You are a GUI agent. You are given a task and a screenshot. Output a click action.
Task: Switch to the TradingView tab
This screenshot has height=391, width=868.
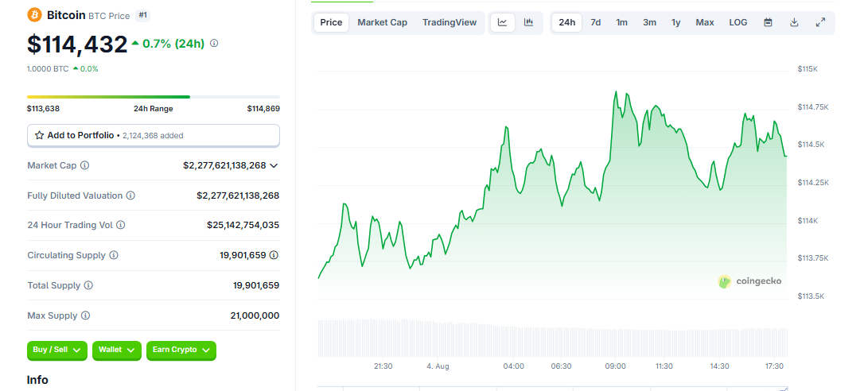pos(450,22)
